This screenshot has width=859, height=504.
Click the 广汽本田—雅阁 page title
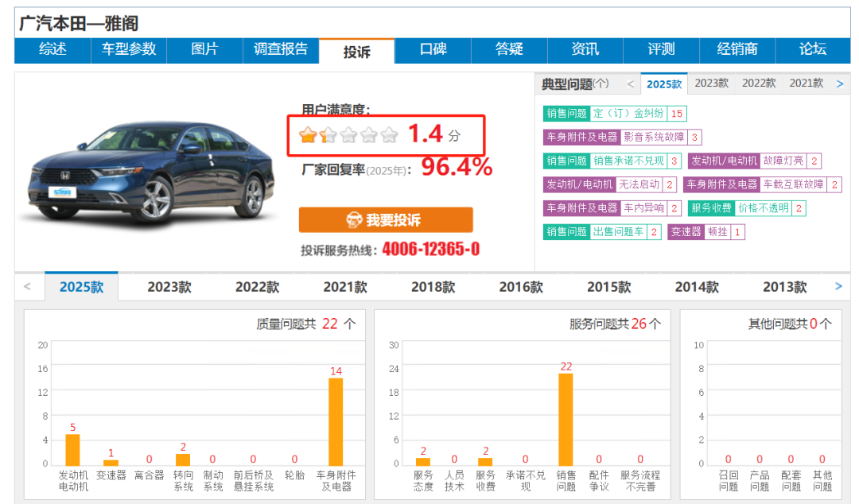pos(79,24)
